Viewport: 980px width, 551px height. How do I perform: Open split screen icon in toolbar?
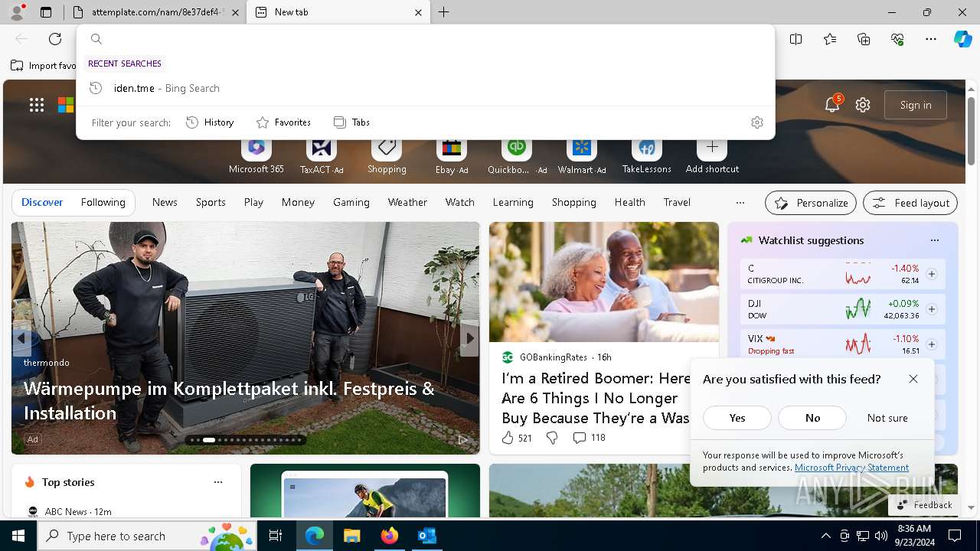coord(796,39)
